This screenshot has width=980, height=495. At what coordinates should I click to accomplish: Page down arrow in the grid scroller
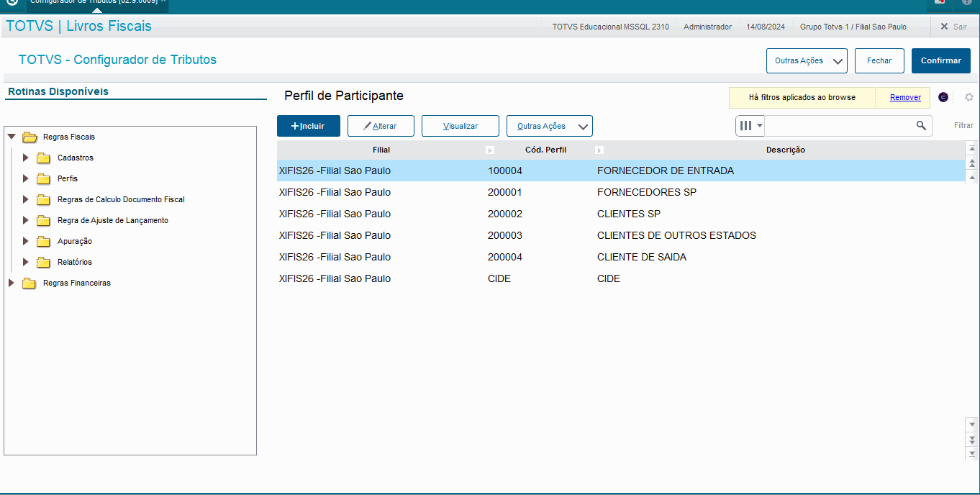click(972, 438)
